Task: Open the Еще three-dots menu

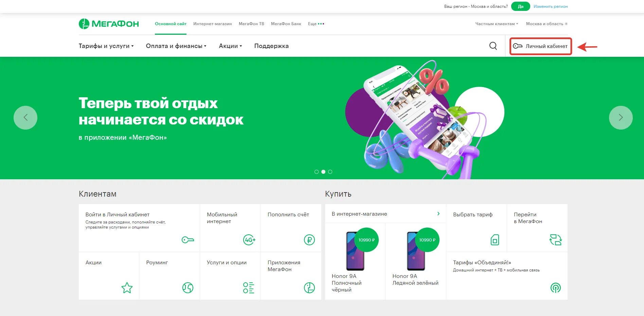Action: (x=316, y=24)
